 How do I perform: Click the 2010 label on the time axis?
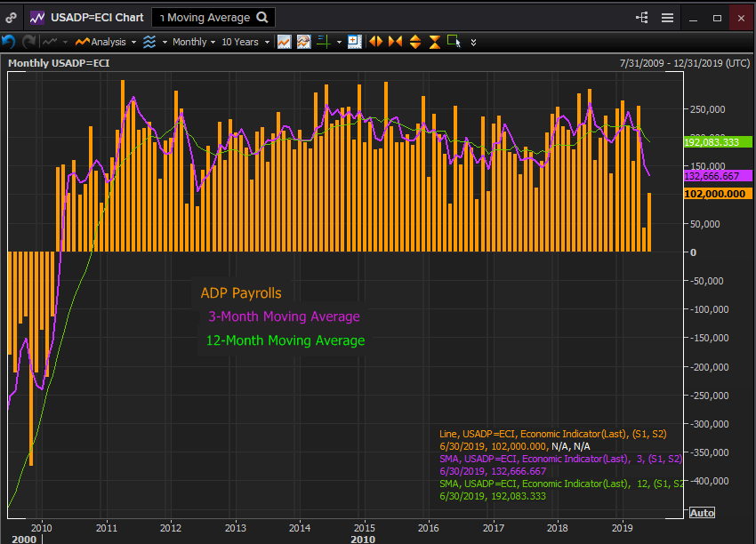[x=42, y=528]
